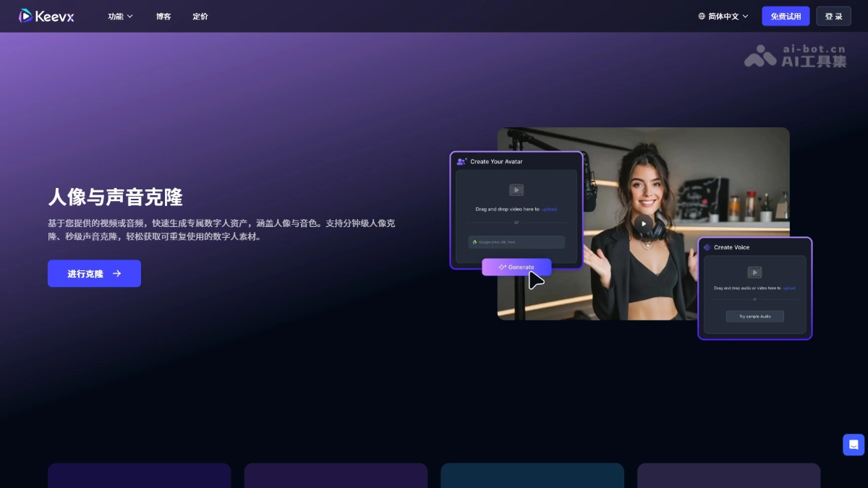Open the chat support bubble

[852, 445]
